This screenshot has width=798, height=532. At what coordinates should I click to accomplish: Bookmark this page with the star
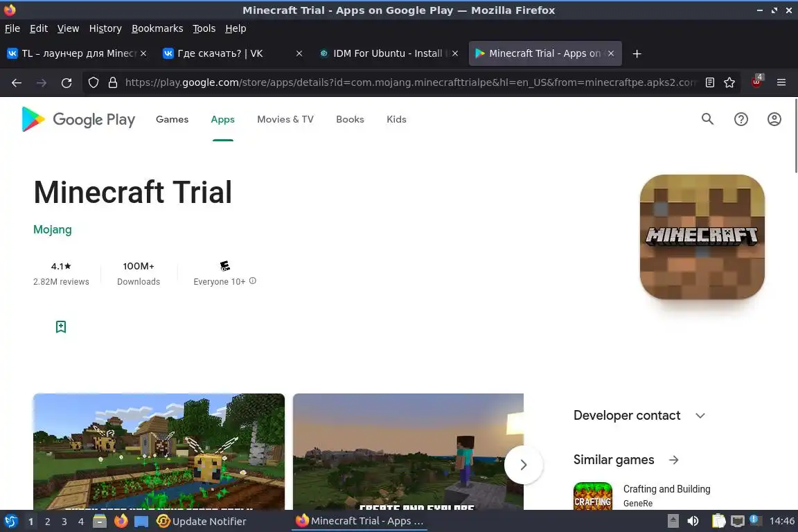click(729, 82)
